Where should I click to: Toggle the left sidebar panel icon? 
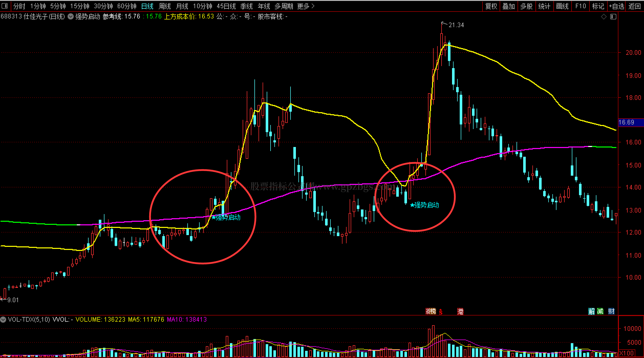(5, 6)
